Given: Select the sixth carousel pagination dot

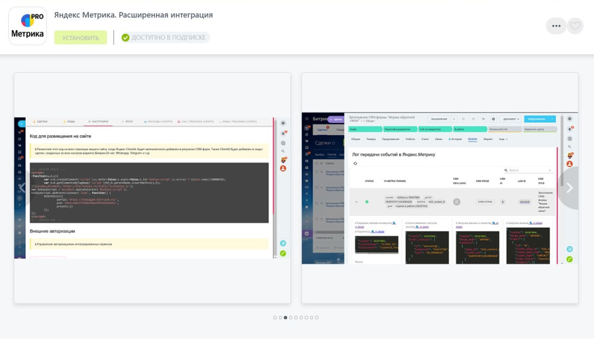Looking at the screenshot, I should click(301, 318).
